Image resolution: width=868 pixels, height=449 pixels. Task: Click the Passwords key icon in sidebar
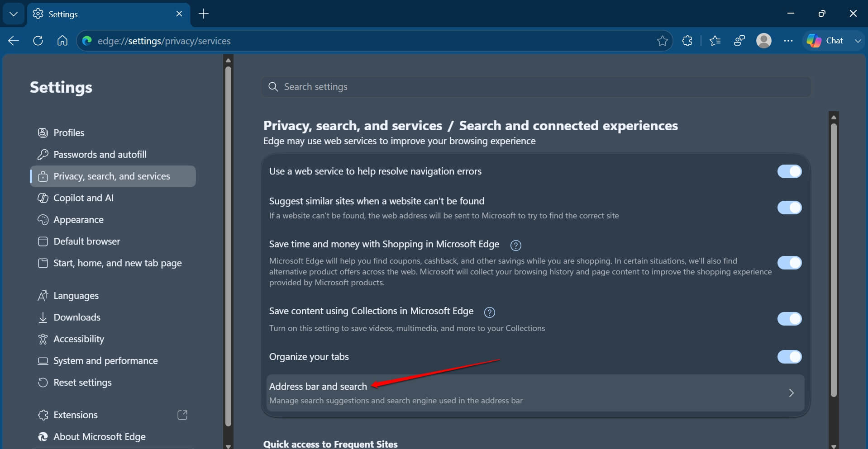coord(43,155)
